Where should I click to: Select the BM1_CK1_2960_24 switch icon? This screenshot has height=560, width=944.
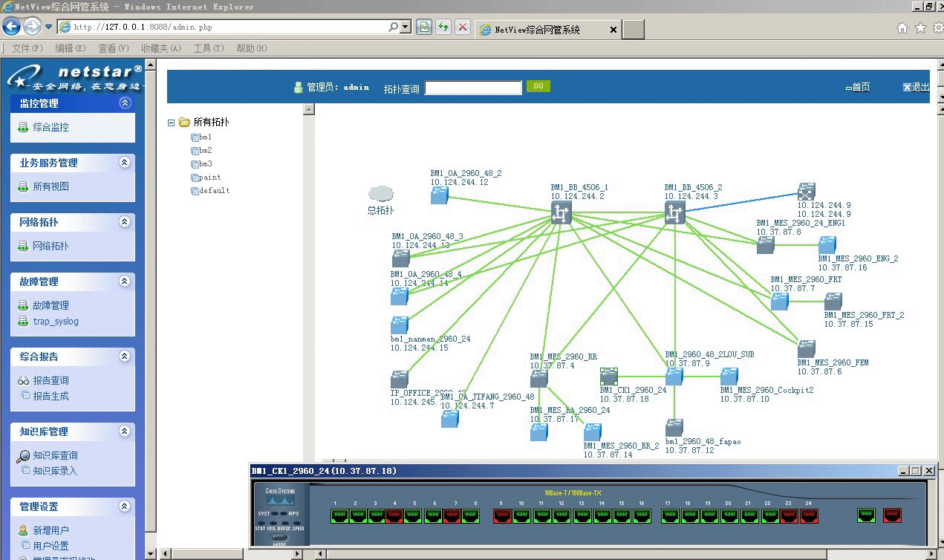609,377
